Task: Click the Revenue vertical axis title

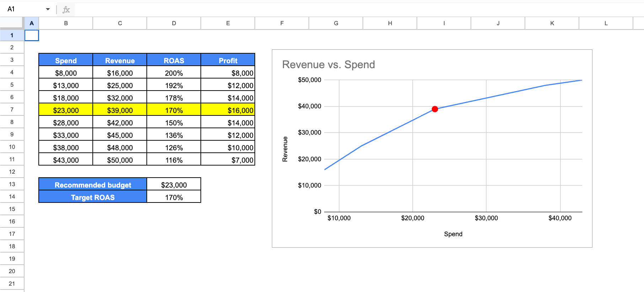Action: [x=285, y=149]
